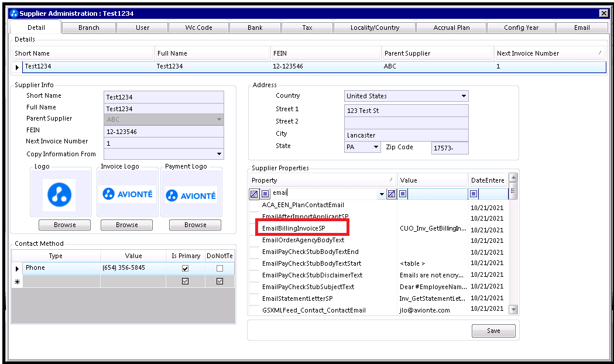The height and width of the screenshot is (364, 614).
Task: Sort by the Value column header in Supplier Properties
Action: pyautogui.click(x=433, y=180)
